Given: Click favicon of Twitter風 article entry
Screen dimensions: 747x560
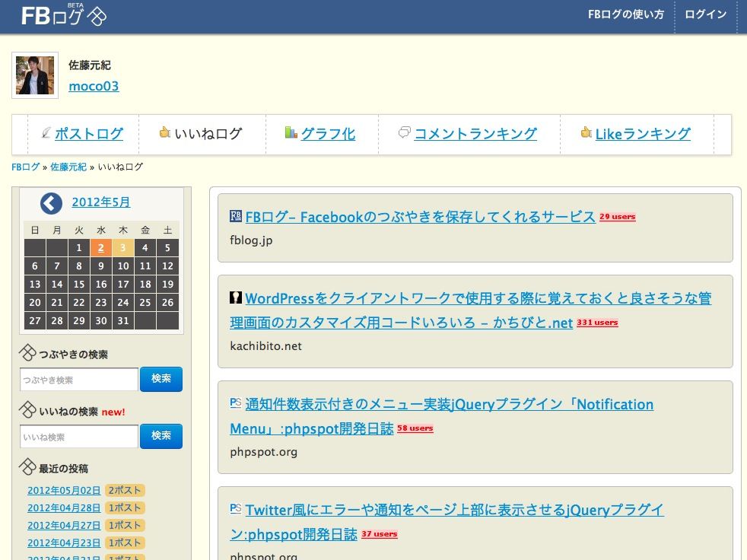Looking at the screenshot, I should pyautogui.click(x=236, y=508).
